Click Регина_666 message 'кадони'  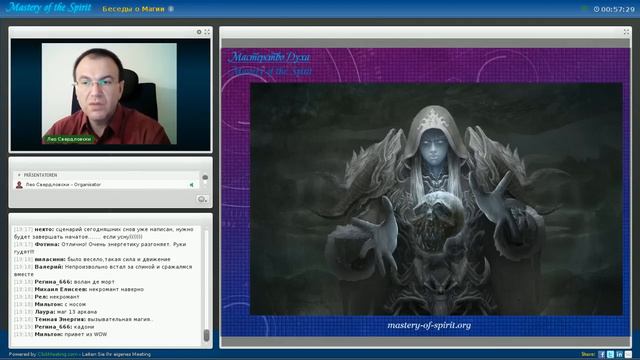click(54, 327)
